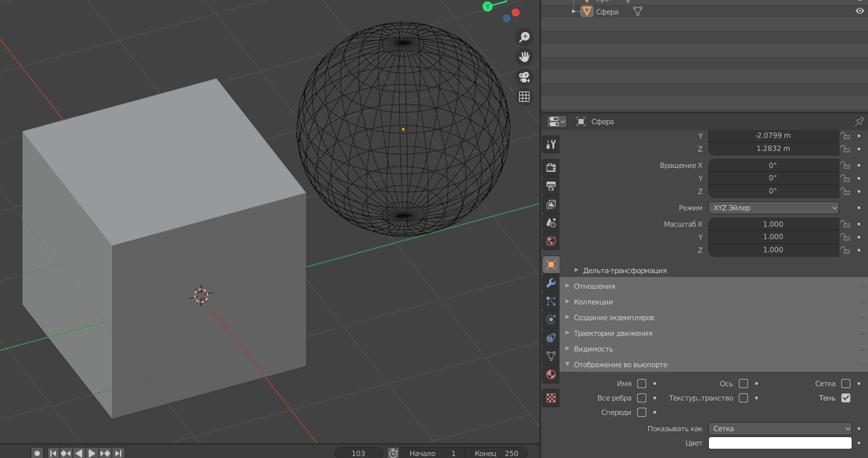Click the green mesh data icon next to Сфера
Viewport: 868px width, 458px height.
[638, 12]
